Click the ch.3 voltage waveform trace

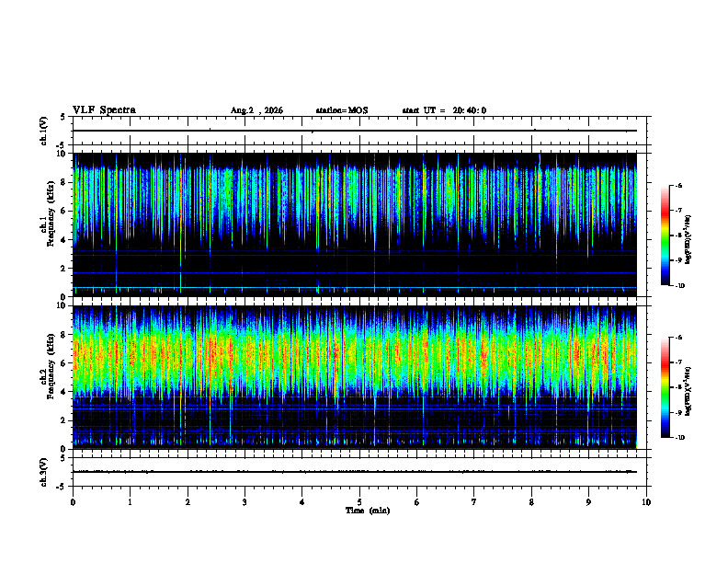(355, 472)
